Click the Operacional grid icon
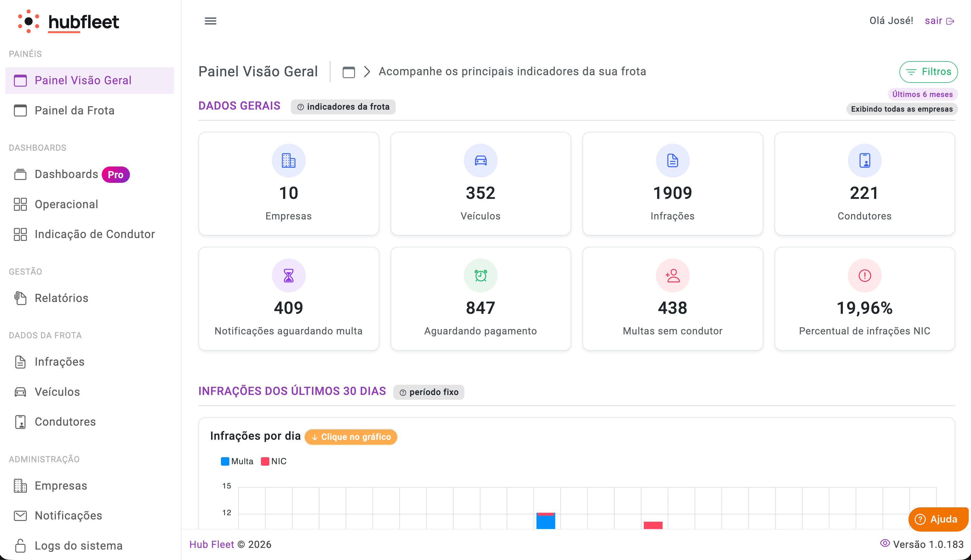Screen dimensions: 971x560 coord(20,204)
